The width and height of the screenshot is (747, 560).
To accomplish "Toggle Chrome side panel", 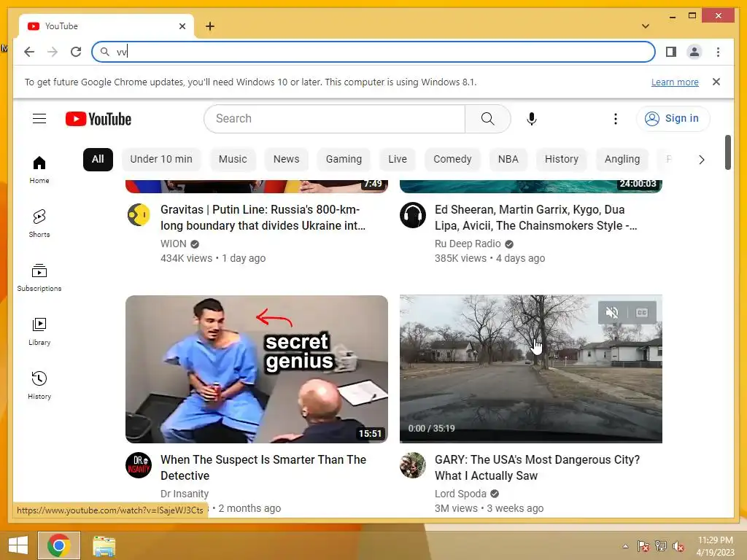I will pos(671,52).
